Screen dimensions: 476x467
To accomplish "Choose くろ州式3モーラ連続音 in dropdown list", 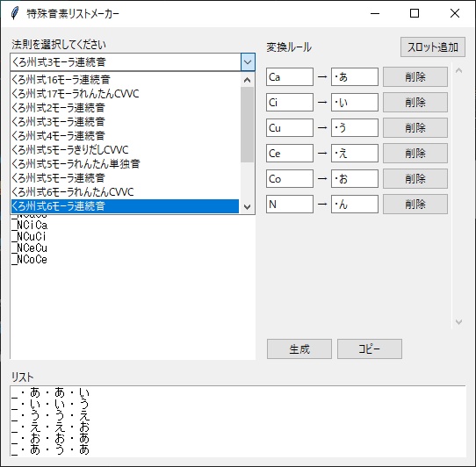I will (125, 122).
